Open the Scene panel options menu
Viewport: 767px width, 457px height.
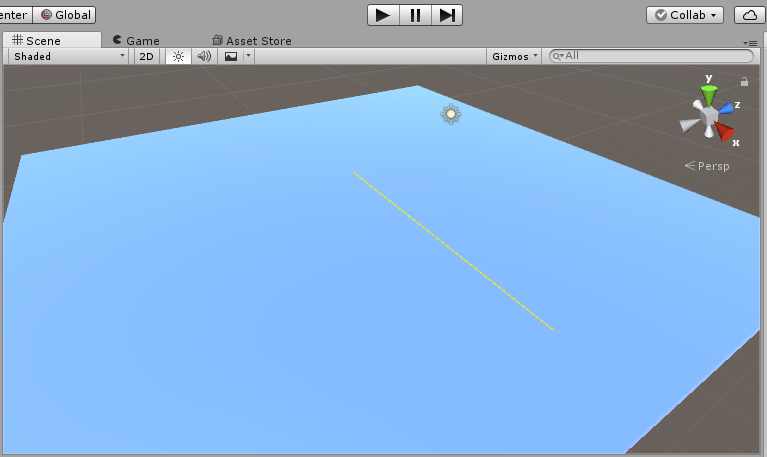750,43
